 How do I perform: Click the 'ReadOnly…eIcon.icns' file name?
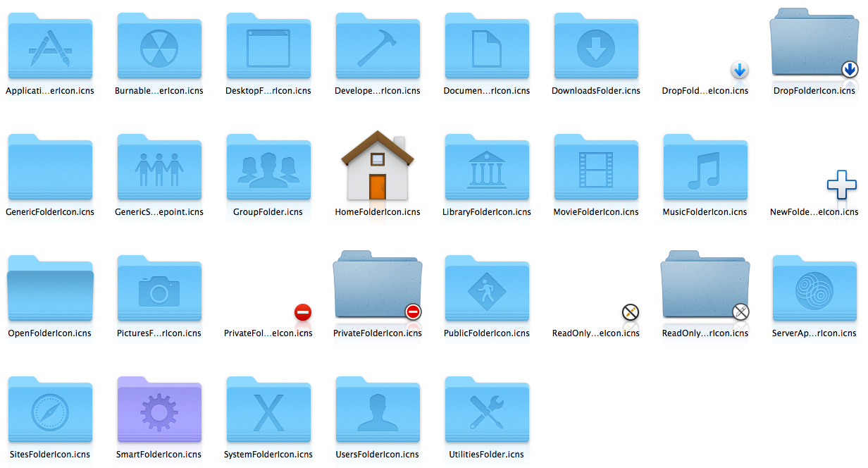(596, 333)
